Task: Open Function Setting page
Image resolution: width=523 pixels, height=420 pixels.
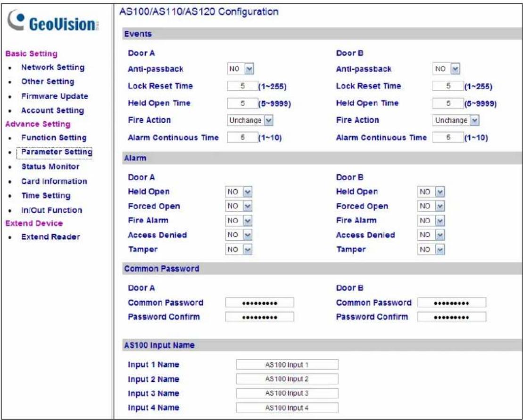Action: tap(54, 137)
